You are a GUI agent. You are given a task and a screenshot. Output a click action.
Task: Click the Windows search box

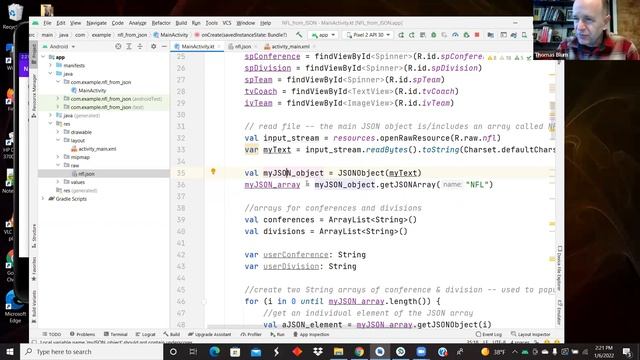point(91,351)
